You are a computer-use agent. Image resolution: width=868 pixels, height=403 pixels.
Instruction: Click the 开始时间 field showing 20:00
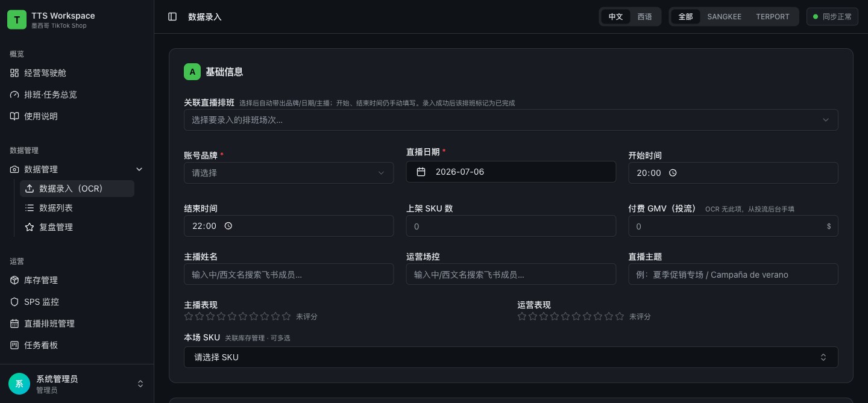click(733, 173)
